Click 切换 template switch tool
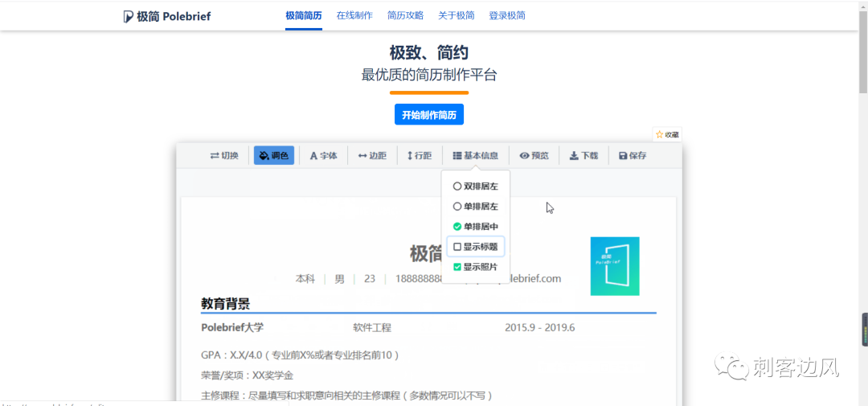Image resolution: width=868 pixels, height=406 pixels. coord(224,156)
